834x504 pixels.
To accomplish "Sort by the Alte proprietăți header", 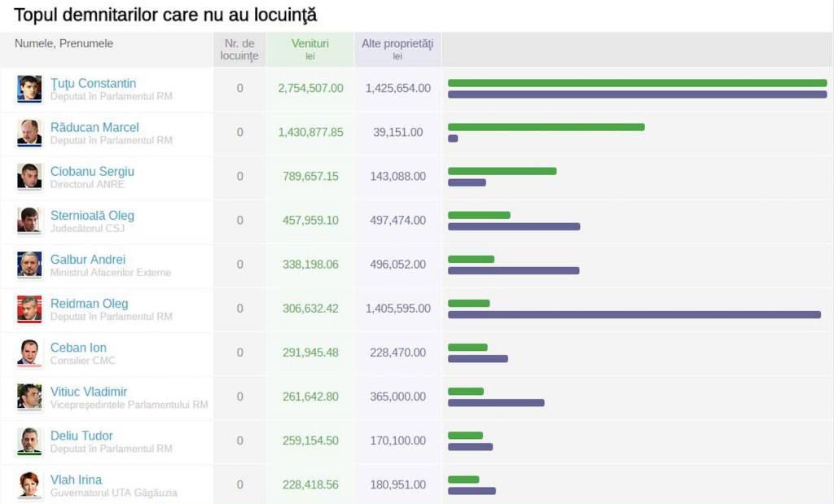I will (x=397, y=50).
